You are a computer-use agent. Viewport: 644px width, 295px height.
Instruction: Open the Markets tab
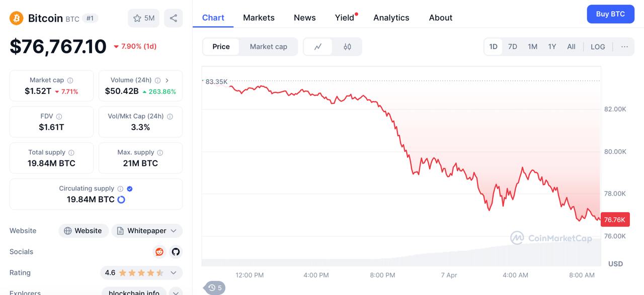coord(259,18)
